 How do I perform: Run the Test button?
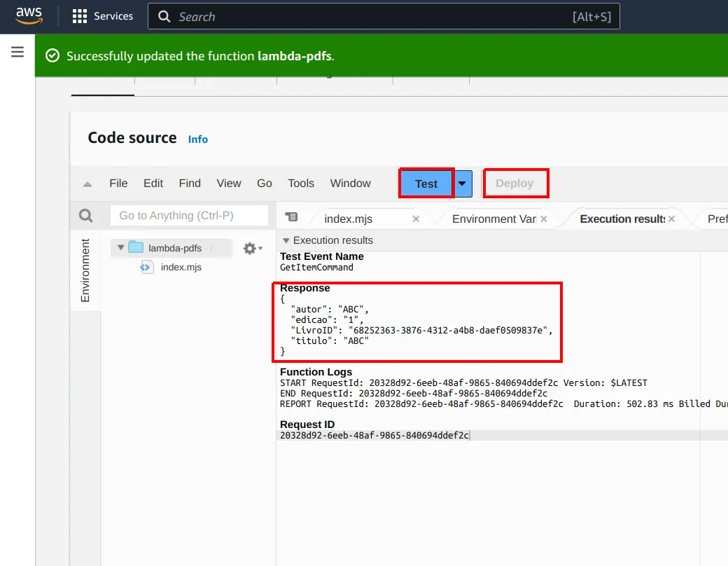point(426,184)
